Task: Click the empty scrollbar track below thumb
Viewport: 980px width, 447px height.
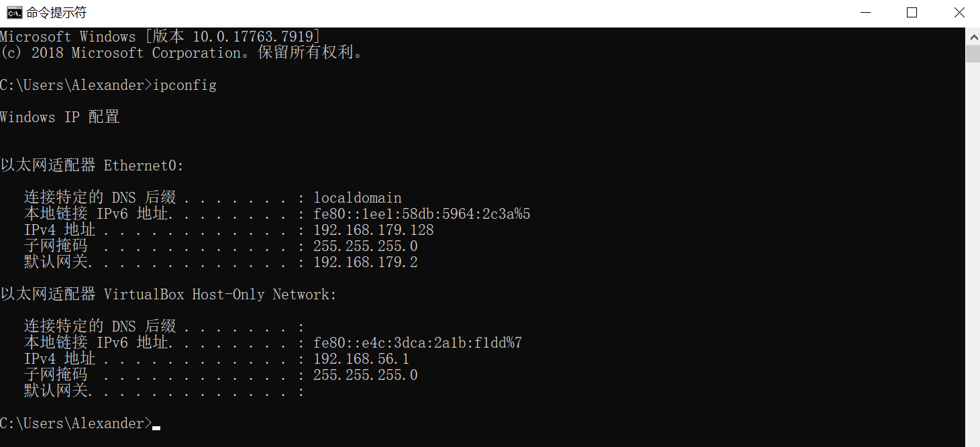Action: coord(973,268)
